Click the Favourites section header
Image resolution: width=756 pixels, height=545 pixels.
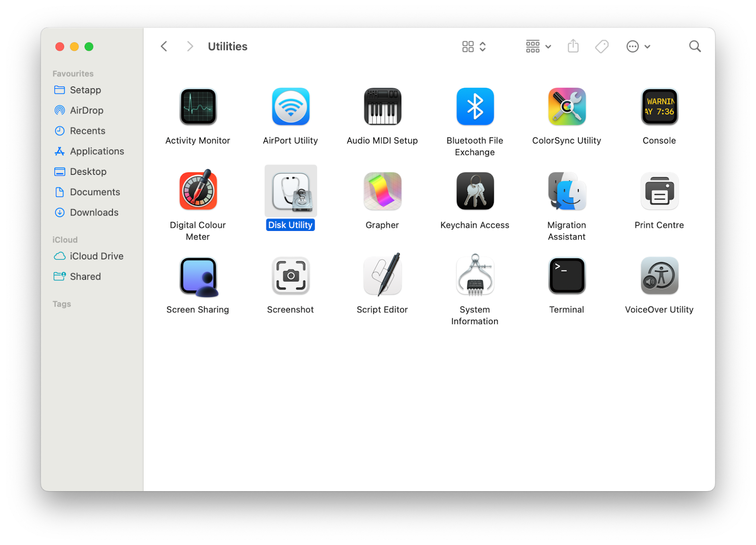tap(73, 74)
